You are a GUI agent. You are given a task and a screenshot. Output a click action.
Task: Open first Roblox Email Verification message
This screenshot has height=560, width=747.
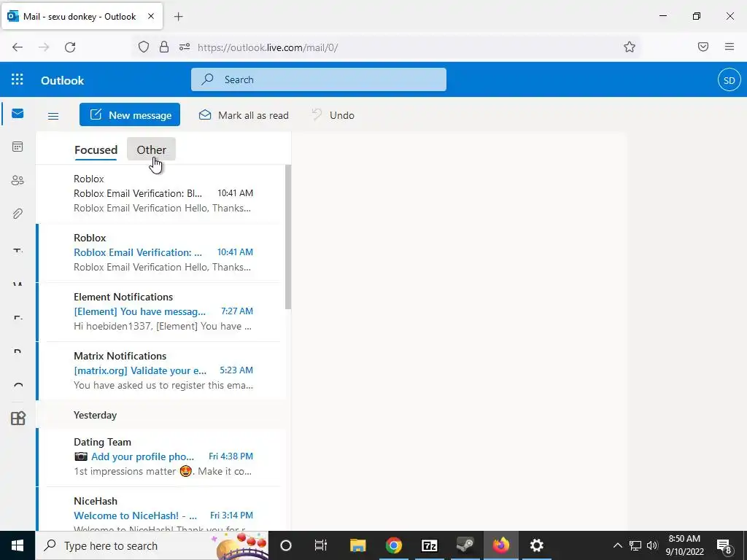tap(163, 193)
